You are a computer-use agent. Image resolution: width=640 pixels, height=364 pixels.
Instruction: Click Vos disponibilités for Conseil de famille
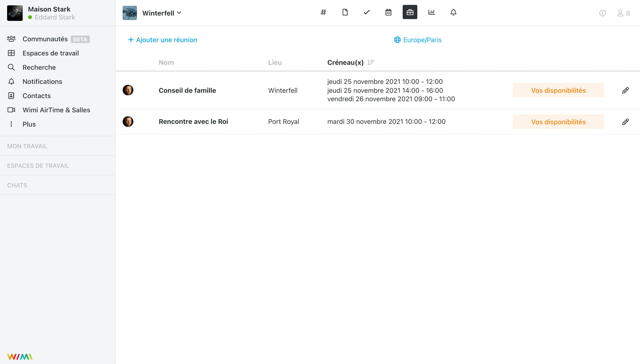[x=558, y=90]
